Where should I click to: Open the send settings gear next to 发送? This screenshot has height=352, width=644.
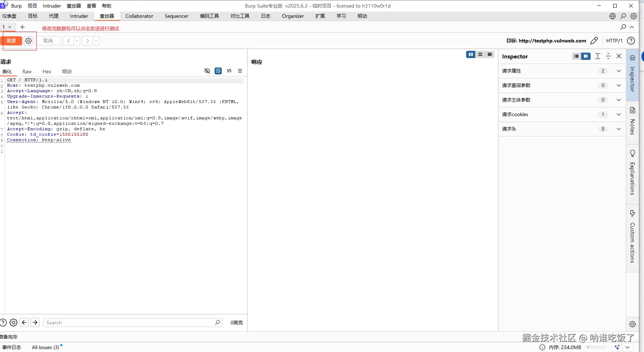28,41
